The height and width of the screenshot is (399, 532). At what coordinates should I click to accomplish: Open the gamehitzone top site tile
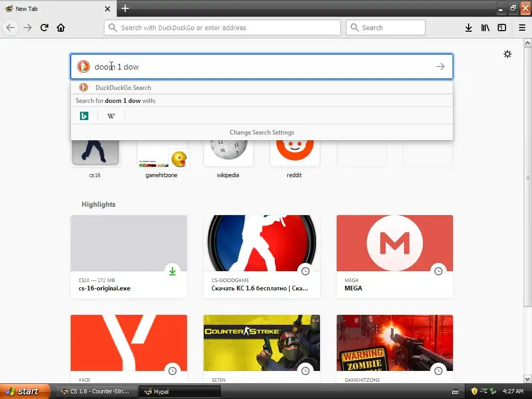pyautogui.click(x=162, y=159)
